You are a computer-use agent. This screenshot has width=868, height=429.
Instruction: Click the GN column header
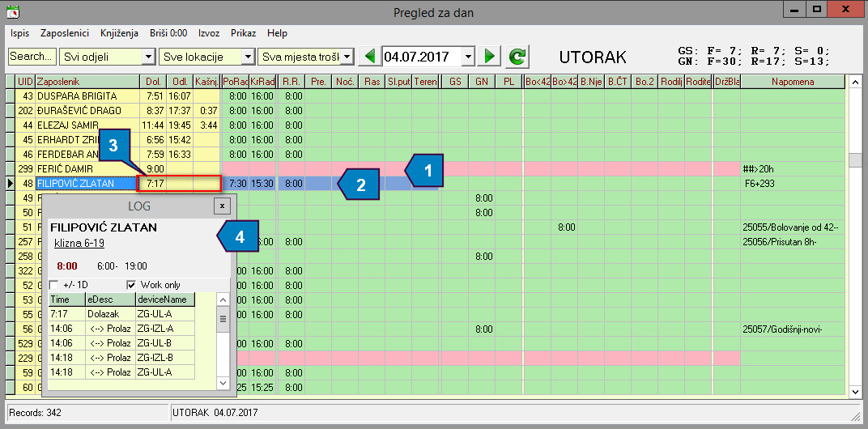point(482,82)
